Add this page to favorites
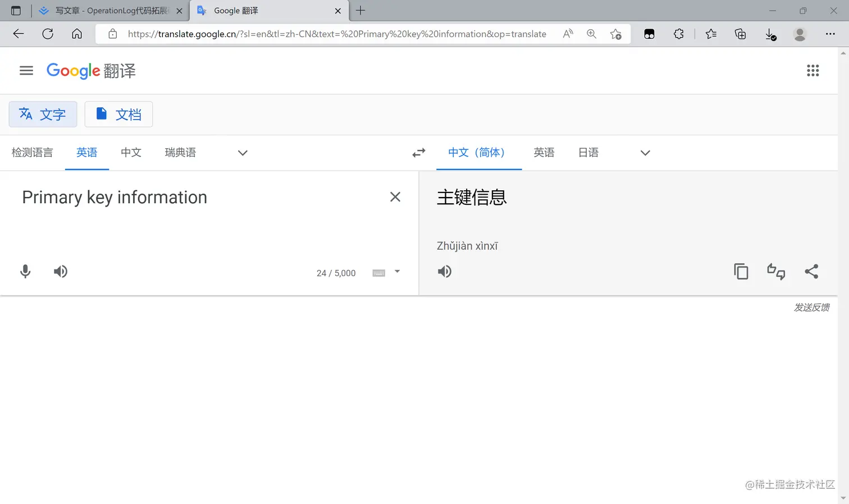 click(x=615, y=34)
